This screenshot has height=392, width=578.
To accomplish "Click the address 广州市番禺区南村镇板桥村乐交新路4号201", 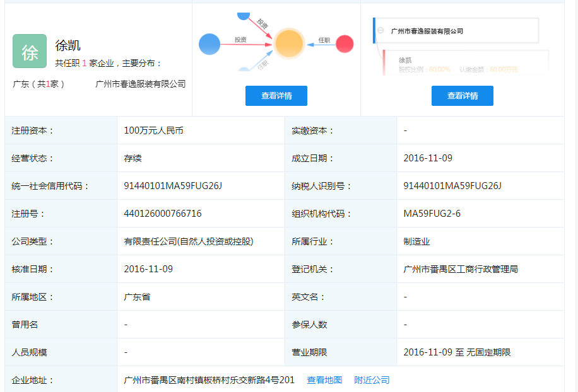I will tap(209, 380).
